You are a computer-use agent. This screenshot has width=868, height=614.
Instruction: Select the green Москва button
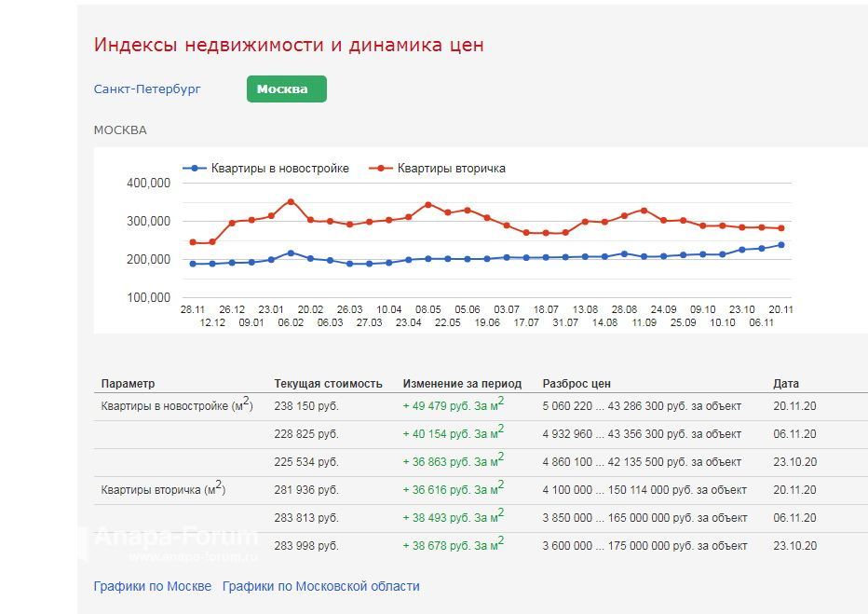(x=286, y=89)
